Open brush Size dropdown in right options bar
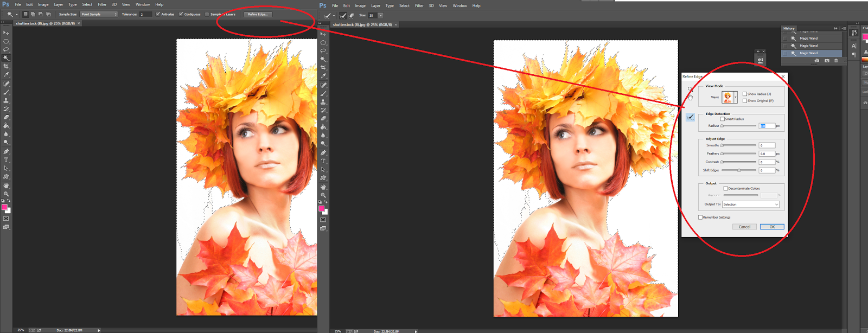The height and width of the screenshot is (333, 868). point(380,15)
